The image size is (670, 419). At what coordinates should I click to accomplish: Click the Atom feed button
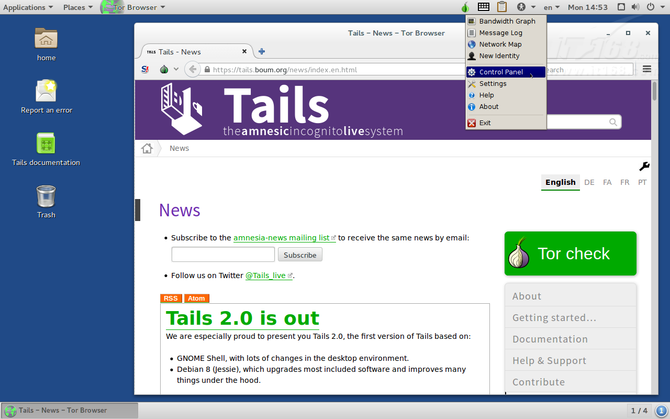tap(197, 298)
